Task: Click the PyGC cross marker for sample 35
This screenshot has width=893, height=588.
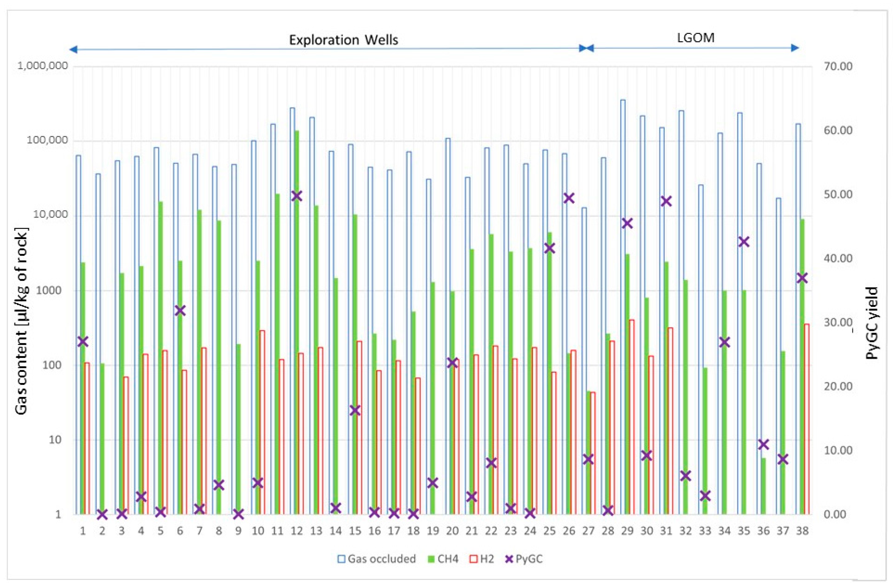Action: [x=744, y=242]
